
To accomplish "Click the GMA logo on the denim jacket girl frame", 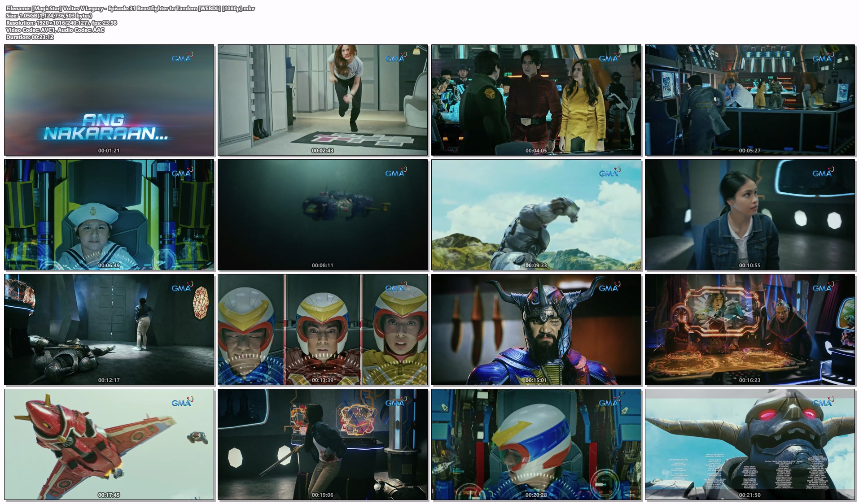I will point(823,173).
